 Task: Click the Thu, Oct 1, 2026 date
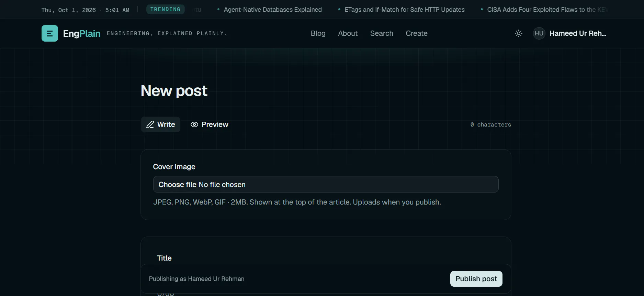[x=69, y=10]
